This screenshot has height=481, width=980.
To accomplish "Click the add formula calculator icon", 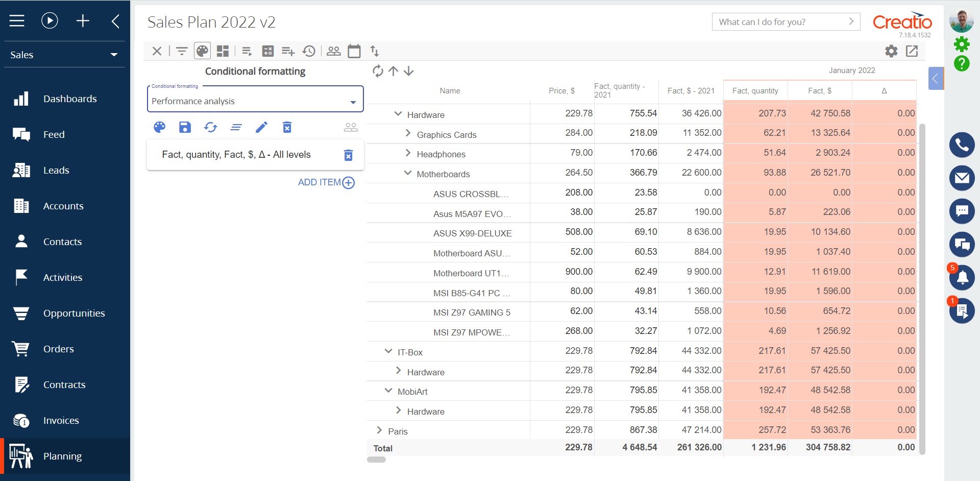I will (x=267, y=51).
